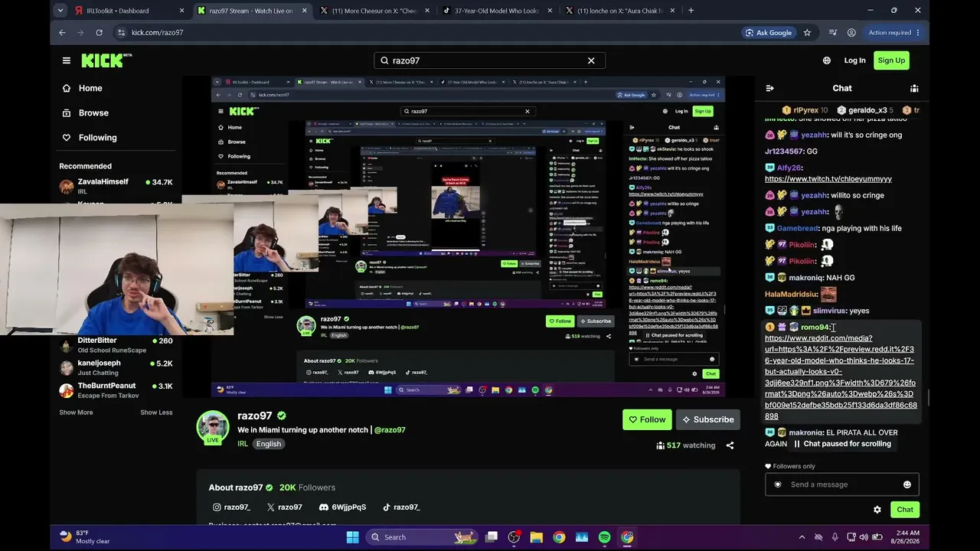Open the DitterBitter recommended channel
The image size is (980, 551).
pos(116,345)
